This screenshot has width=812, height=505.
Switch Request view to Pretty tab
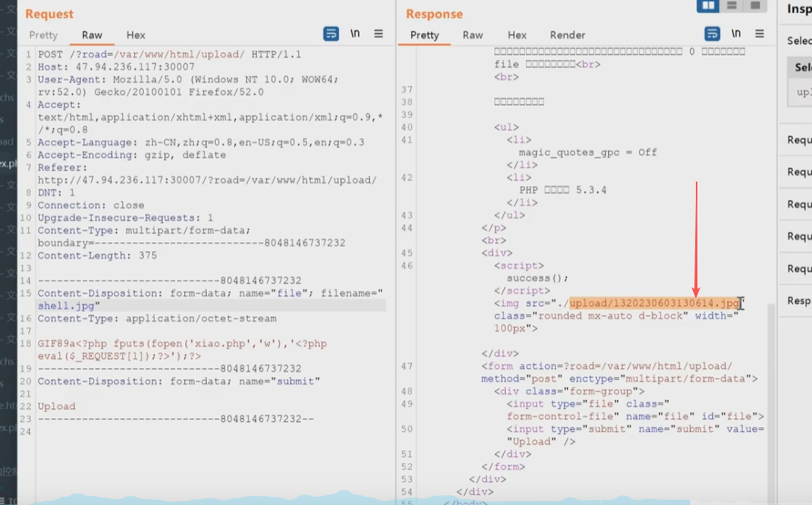(43, 35)
